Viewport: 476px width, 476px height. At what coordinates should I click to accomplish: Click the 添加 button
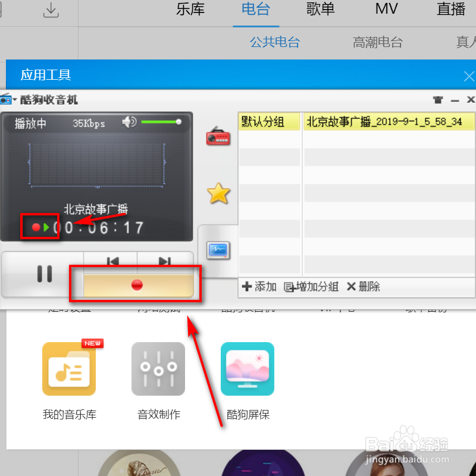click(x=259, y=287)
